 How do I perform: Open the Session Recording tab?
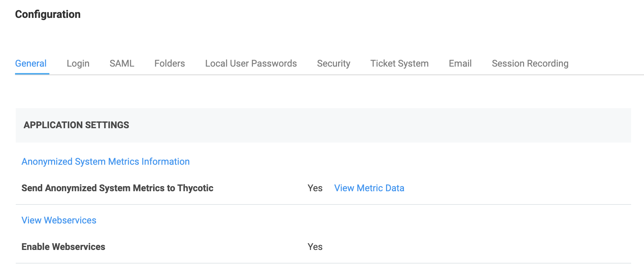[530, 63]
